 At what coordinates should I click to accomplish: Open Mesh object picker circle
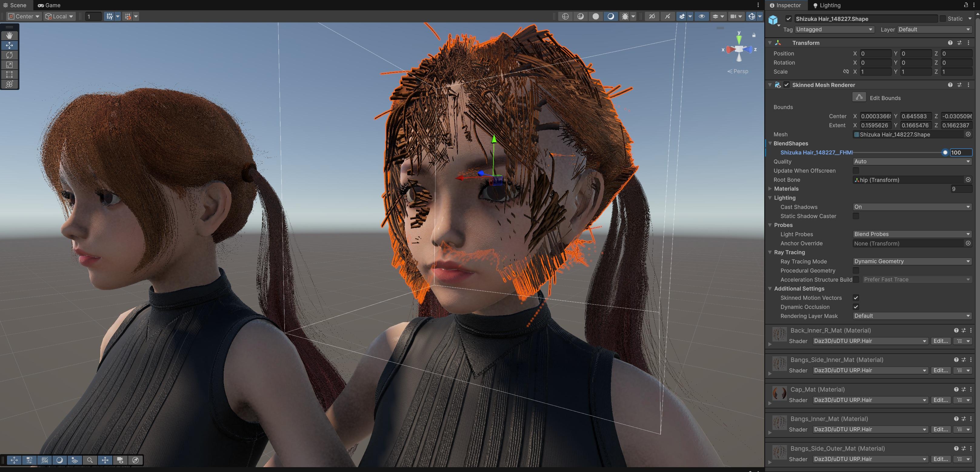pyautogui.click(x=968, y=134)
